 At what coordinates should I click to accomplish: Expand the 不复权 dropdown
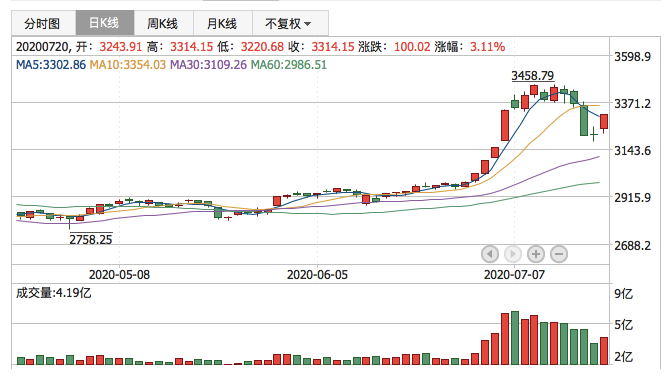(290, 23)
